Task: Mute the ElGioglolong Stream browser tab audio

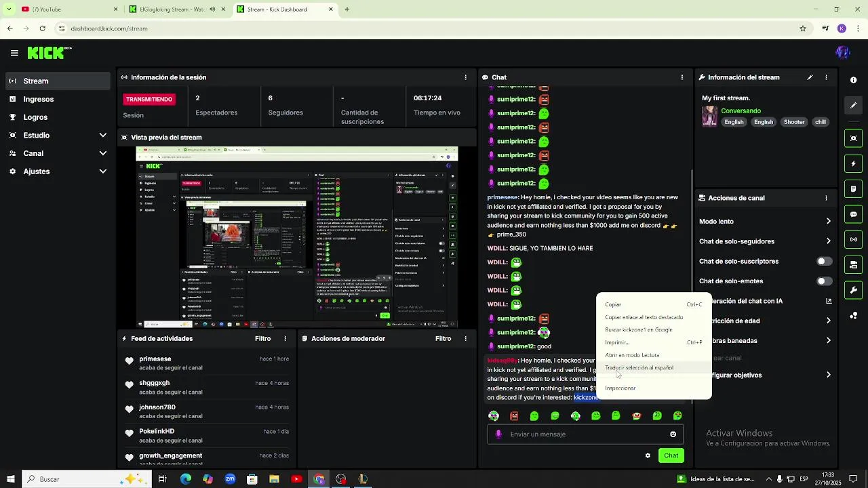Action: coord(212,9)
